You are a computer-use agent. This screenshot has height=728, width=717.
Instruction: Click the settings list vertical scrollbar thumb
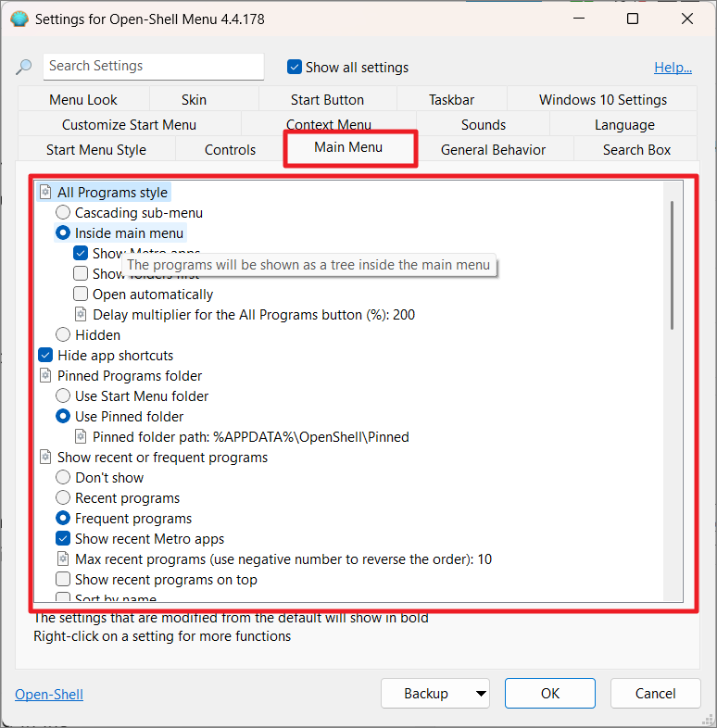(x=672, y=265)
